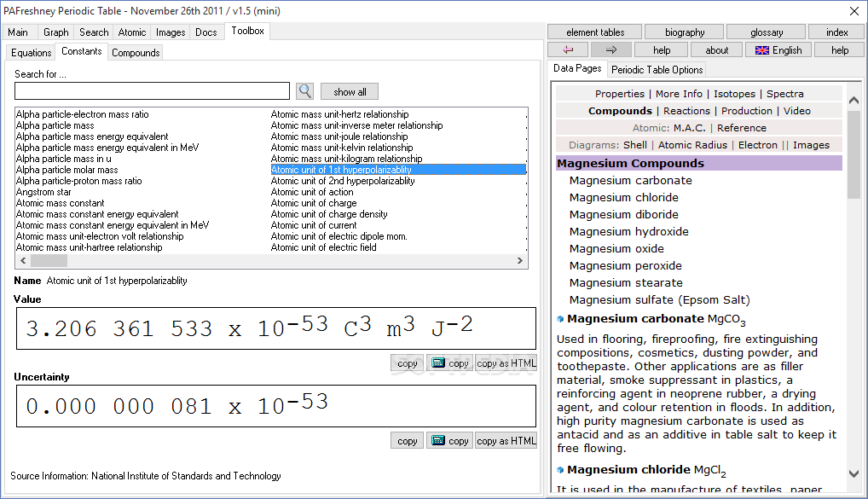Open the Docs tab
The image size is (868, 499).
(206, 32)
